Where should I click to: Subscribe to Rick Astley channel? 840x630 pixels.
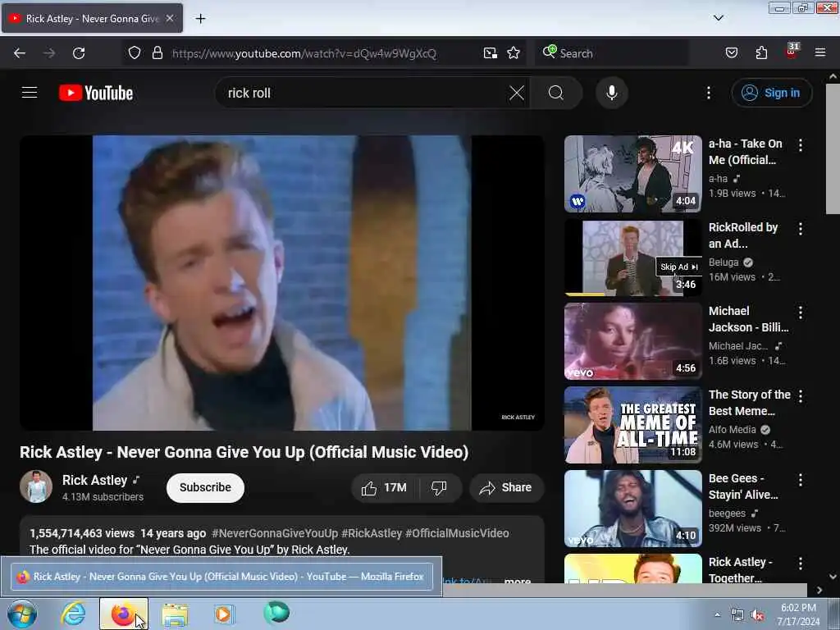[205, 487]
